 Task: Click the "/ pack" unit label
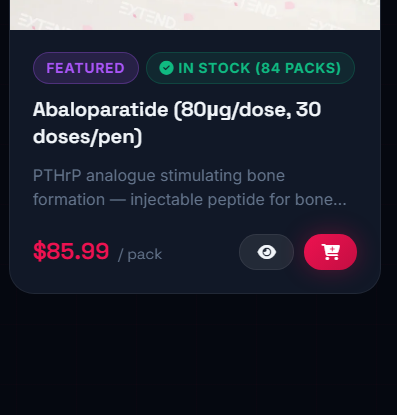pyautogui.click(x=140, y=255)
